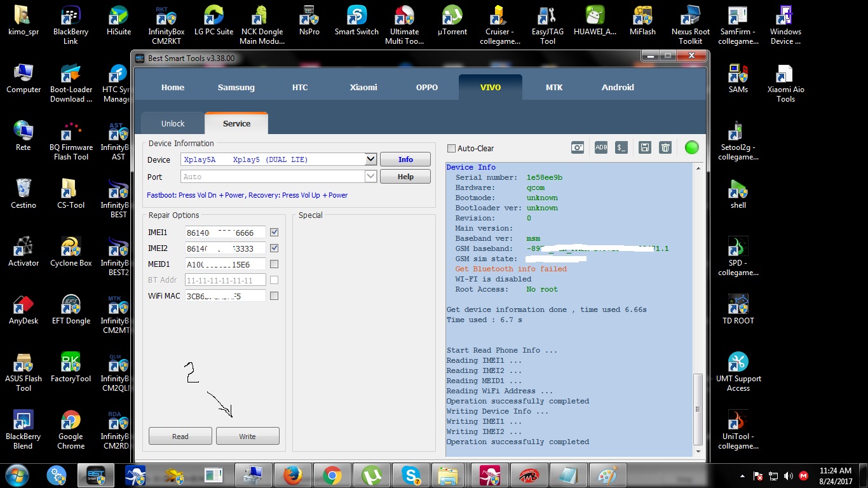Click into the IMEI1 input field
This screenshot has height=488, width=868.
pos(226,233)
